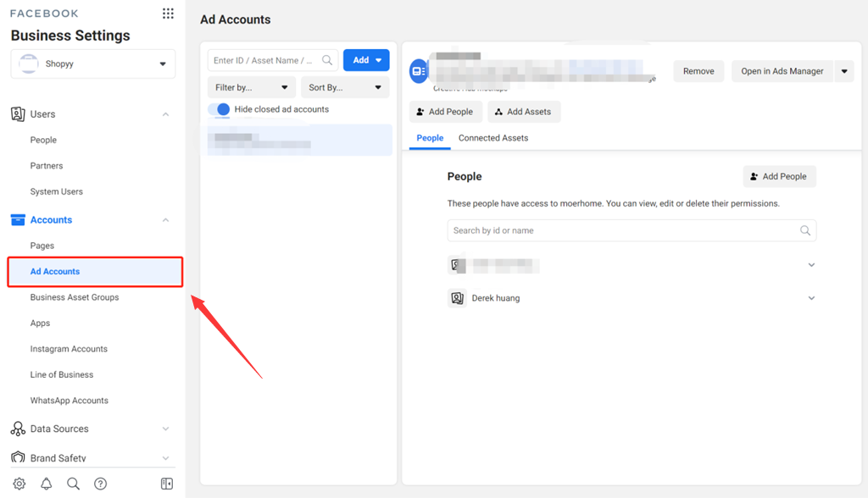868x498 pixels.
Task: Open the Filter by dropdown
Action: pyautogui.click(x=251, y=87)
